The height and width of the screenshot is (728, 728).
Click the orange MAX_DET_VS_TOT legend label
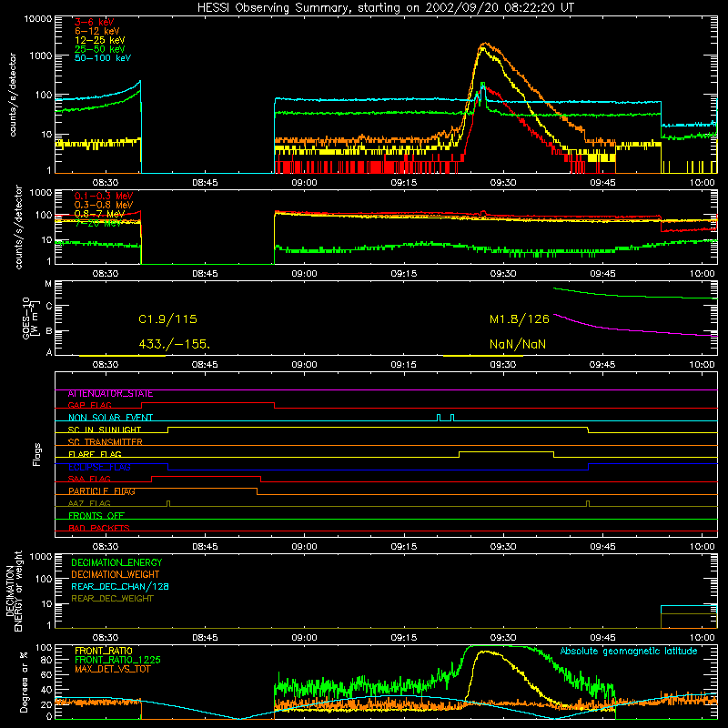click(x=112, y=669)
